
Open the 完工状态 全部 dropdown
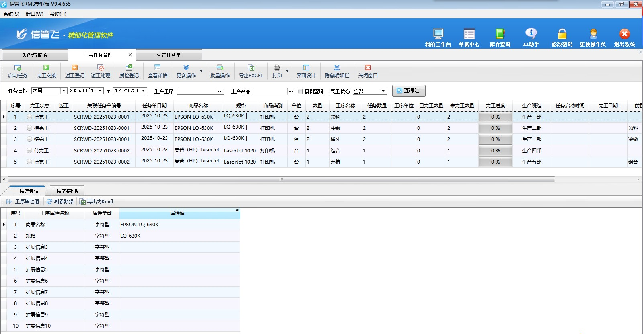[383, 91]
